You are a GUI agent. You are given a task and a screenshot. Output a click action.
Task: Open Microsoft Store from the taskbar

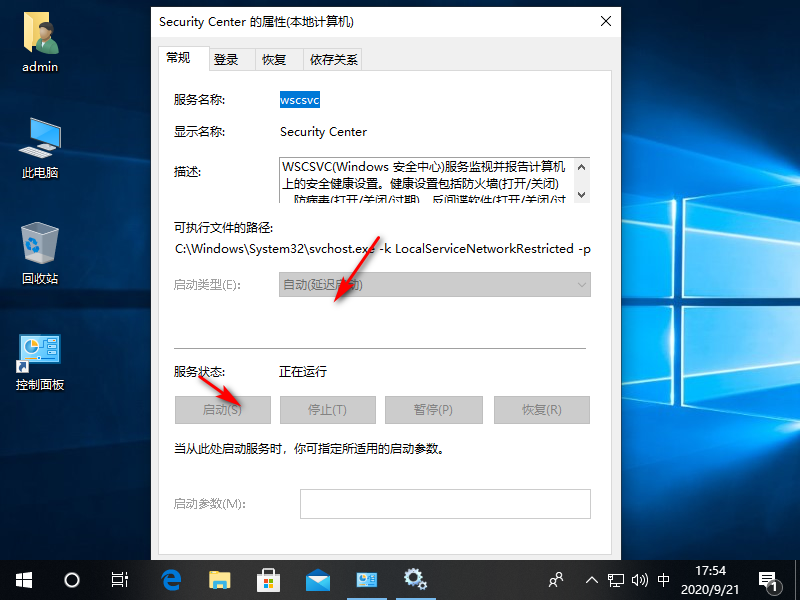click(x=269, y=579)
